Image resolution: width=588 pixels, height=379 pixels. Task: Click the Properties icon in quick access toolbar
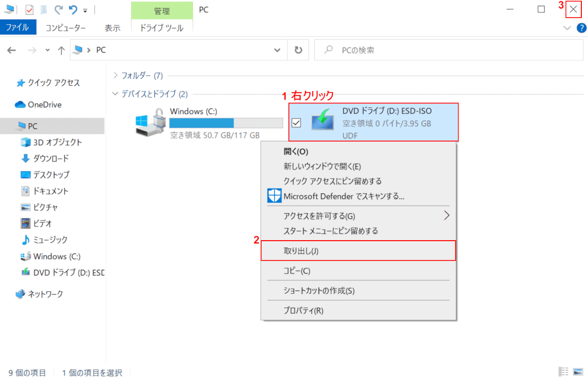click(29, 9)
